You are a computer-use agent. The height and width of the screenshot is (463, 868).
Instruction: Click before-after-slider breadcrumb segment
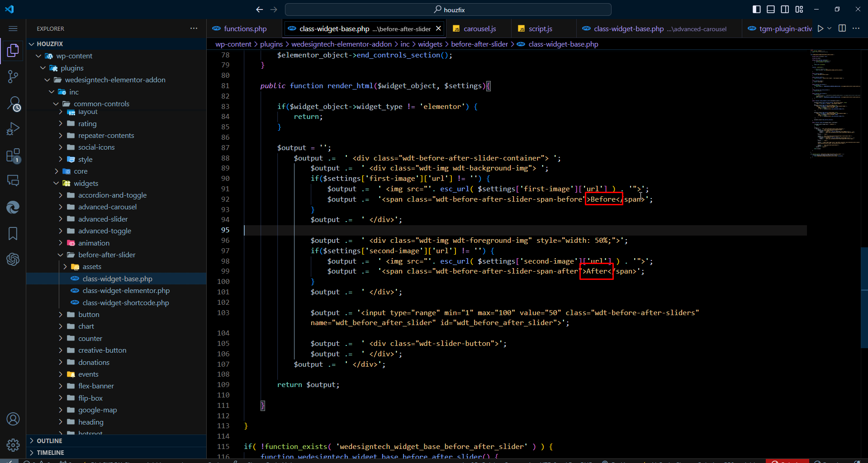(x=479, y=44)
